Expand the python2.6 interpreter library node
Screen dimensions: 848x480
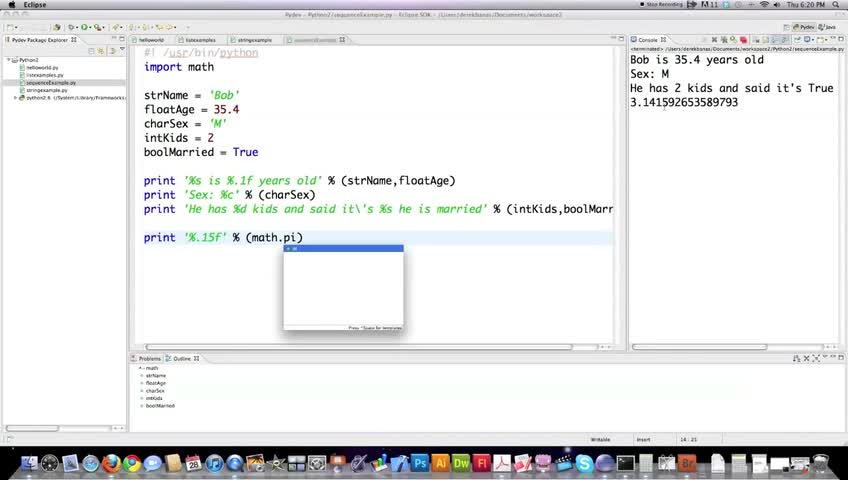[15, 98]
